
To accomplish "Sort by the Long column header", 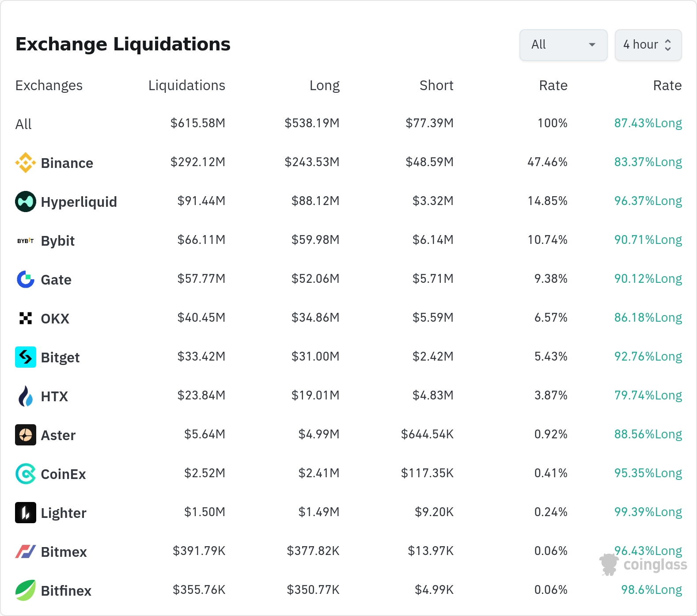I will (x=325, y=85).
